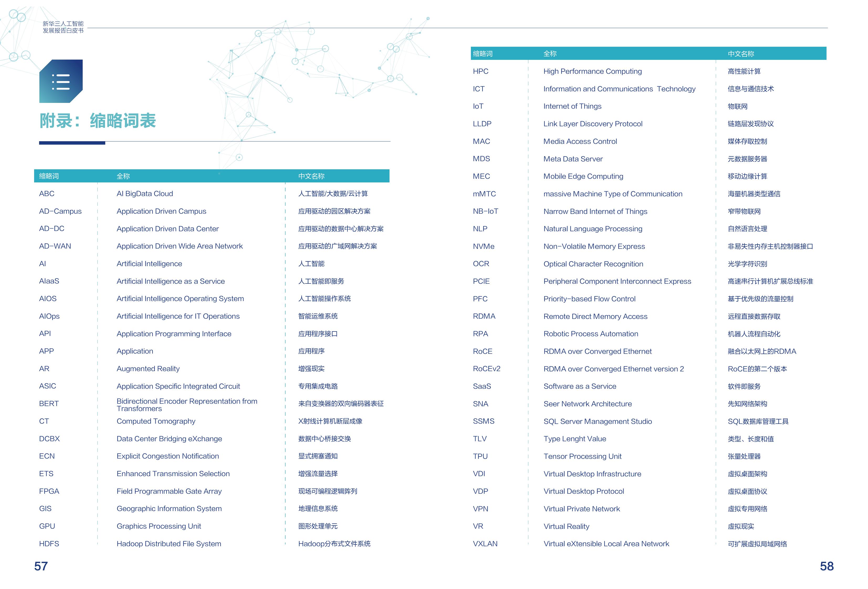
Task: Click the VXLAN abbreviation
Action: 485,543
